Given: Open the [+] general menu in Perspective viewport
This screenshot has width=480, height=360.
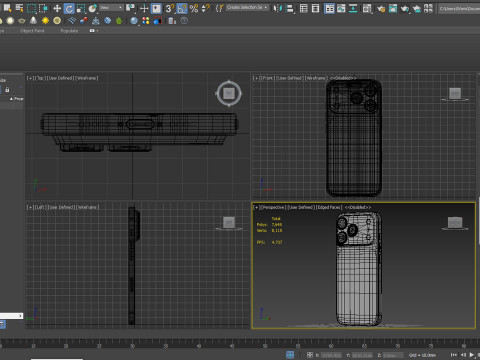Looking at the screenshot, I should point(256,207).
